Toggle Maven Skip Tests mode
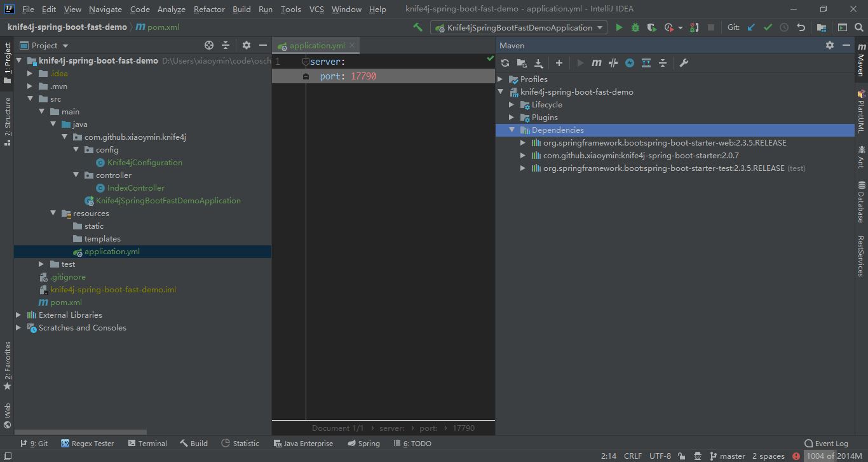Screen dimensions: 868x462 coord(630,63)
